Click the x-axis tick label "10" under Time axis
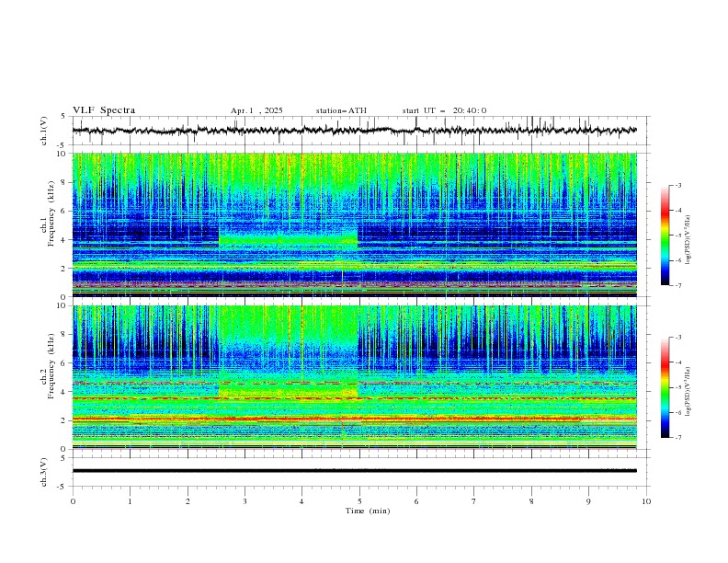The height and width of the screenshot is (563, 728). pyautogui.click(x=646, y=501)
